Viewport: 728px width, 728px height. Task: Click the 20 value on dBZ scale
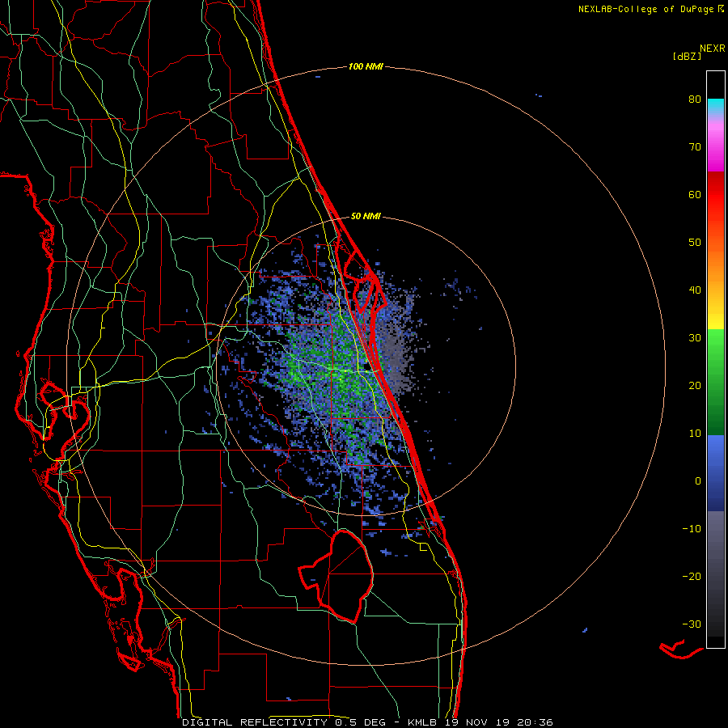click(x=695, y=386)
